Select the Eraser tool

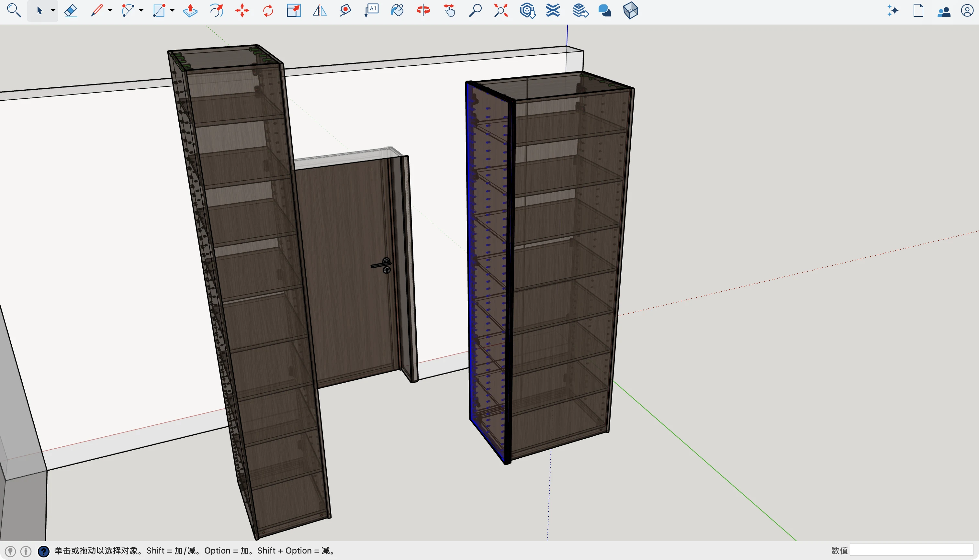point(71,10)
